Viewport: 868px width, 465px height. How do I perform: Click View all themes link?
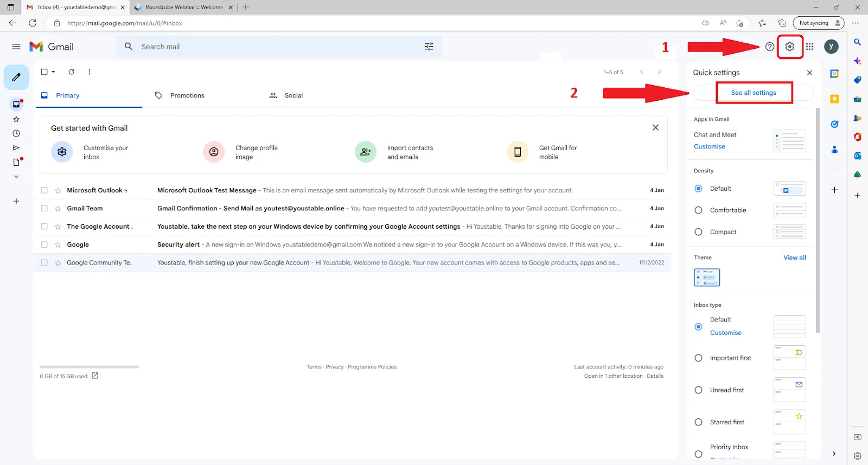click(795, 257)
